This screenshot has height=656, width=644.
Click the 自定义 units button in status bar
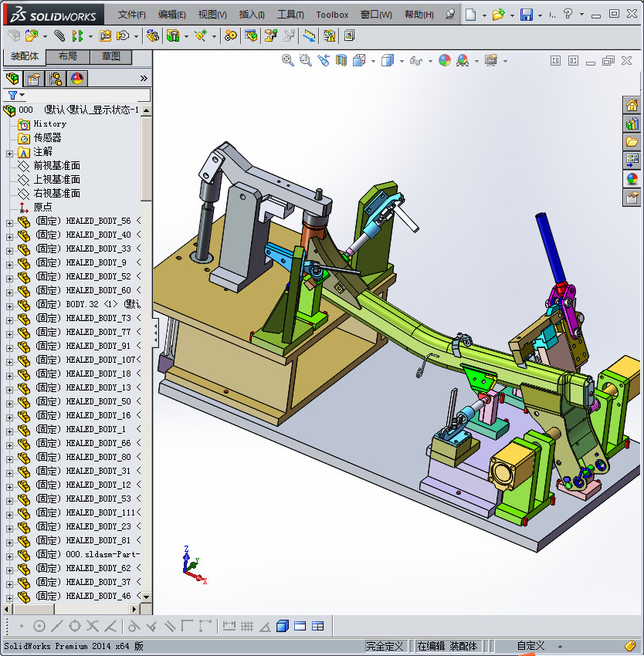point(530,646)
